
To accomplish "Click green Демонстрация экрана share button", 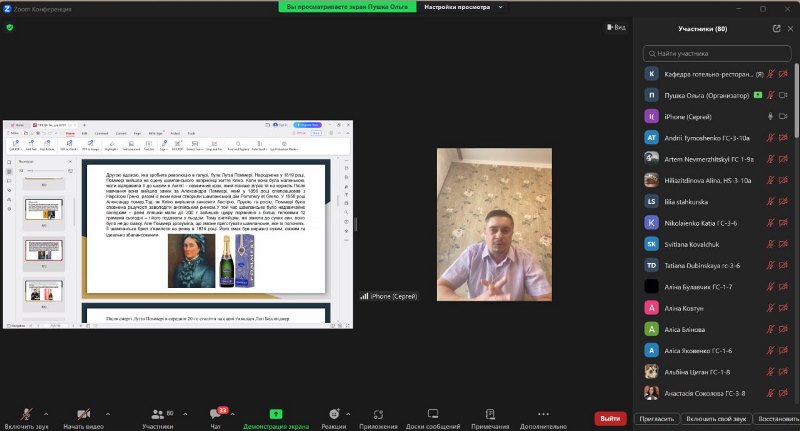I will (x=276, y=414).
